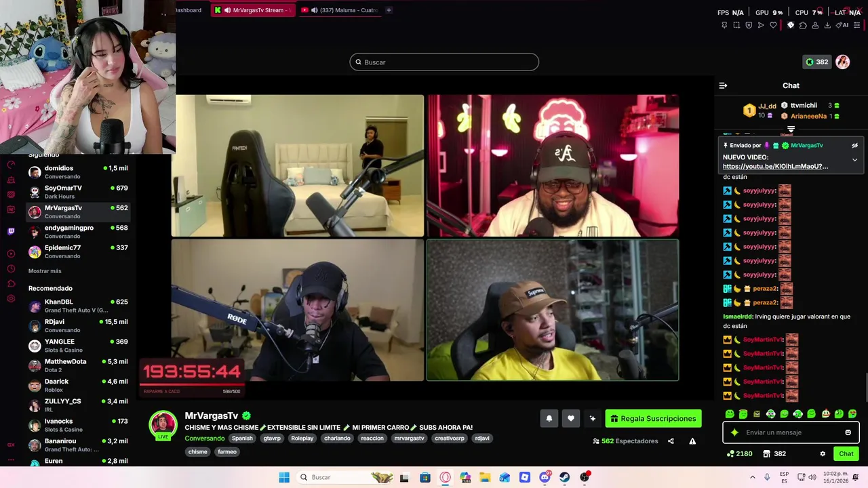Open the taskbar volume control
868x488 pixels.
(814, 477)
